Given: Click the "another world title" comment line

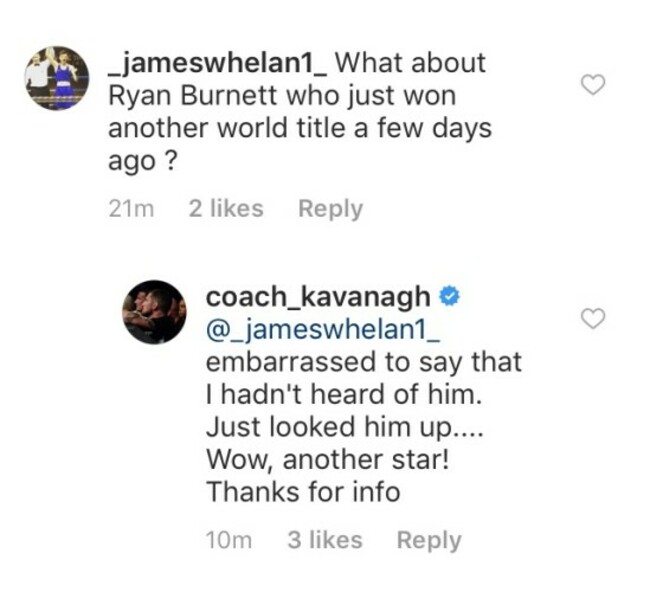Looking at the screenshot, I should tap(299, 130).
